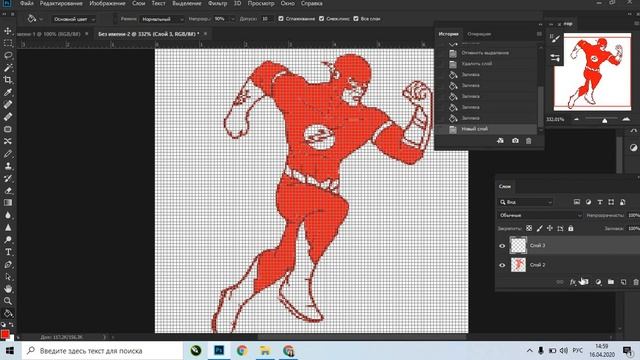This screenshot has height=360, width=640.
Task: Delete current history state with trash icon
Action: [x=529, y=141]
